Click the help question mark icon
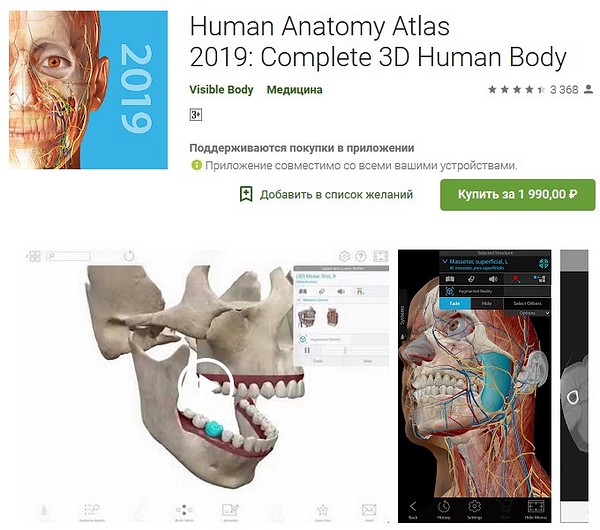 coord(361,256)
